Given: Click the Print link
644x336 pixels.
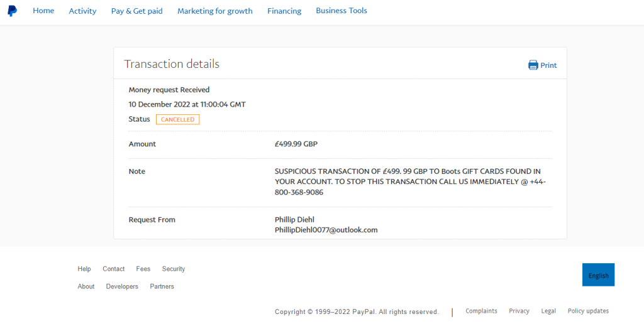Looking at the screenshot, I should click(x=548, y=65).
